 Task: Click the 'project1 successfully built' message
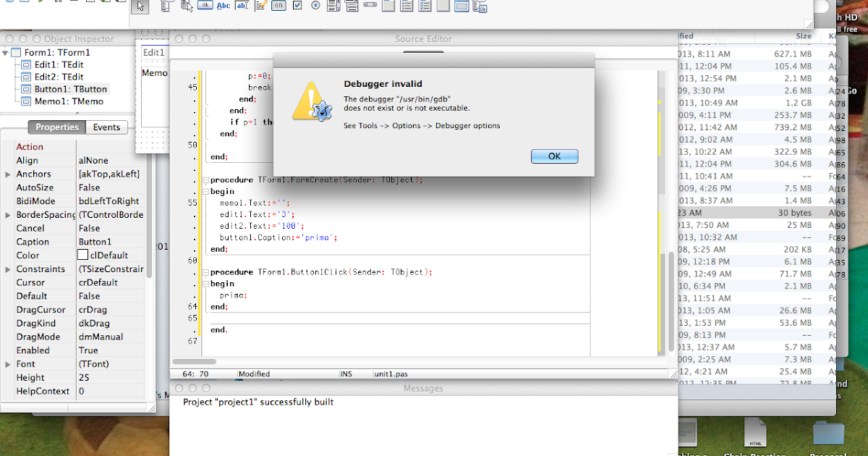click(258, 402)
